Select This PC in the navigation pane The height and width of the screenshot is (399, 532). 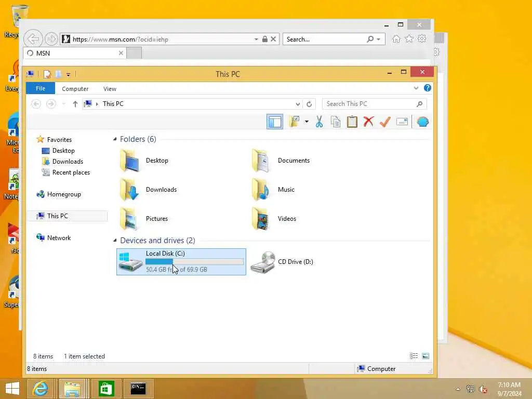pyautogui.click(x=67, y=216)
